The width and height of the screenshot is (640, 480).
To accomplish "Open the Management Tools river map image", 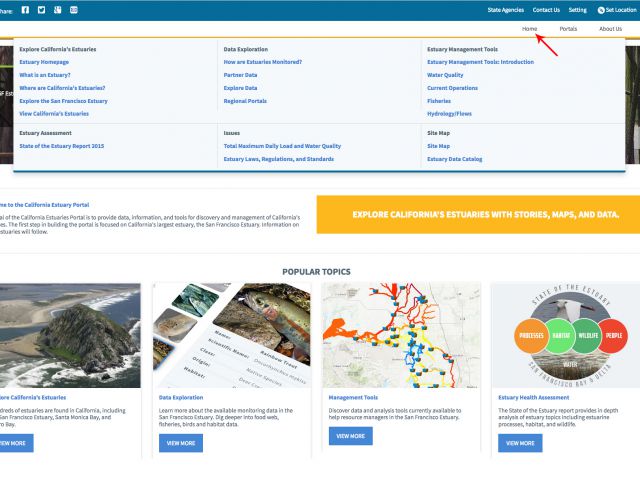I will [x=401, y=336].
